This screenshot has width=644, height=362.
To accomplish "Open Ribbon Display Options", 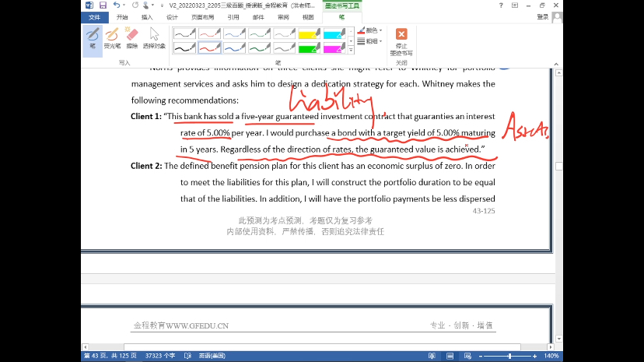I will (x=515, y=5).
